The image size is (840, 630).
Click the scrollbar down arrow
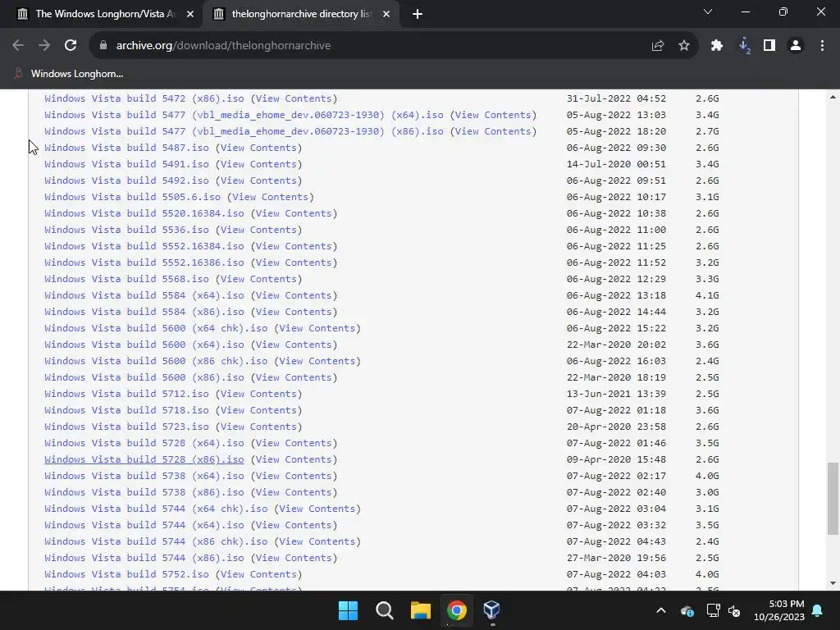[x=833, y=583]
